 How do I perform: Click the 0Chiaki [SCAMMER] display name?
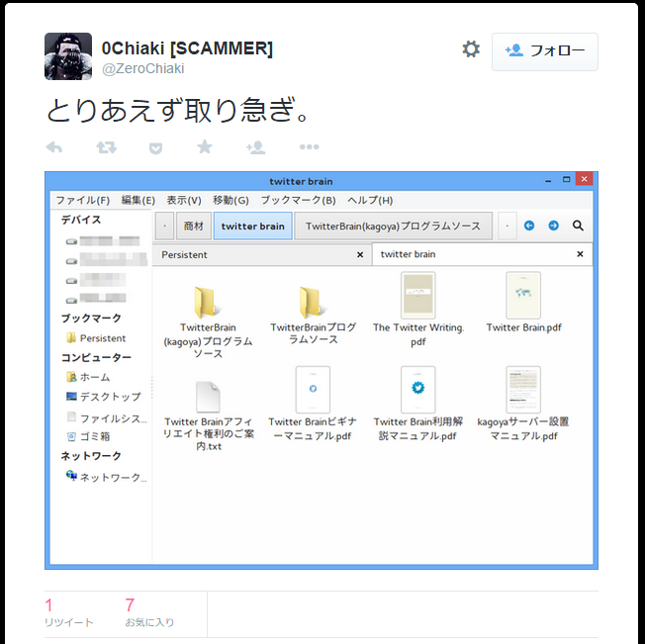[x=187, y=48]
